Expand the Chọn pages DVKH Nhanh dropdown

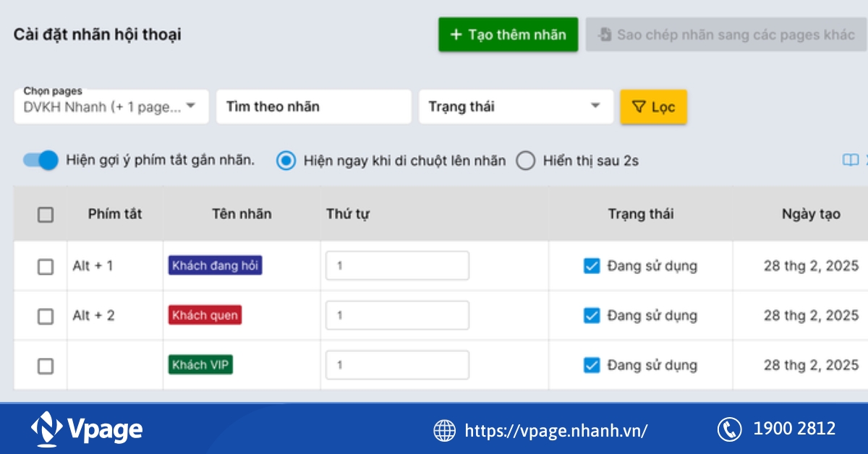(x=111, y=106)
